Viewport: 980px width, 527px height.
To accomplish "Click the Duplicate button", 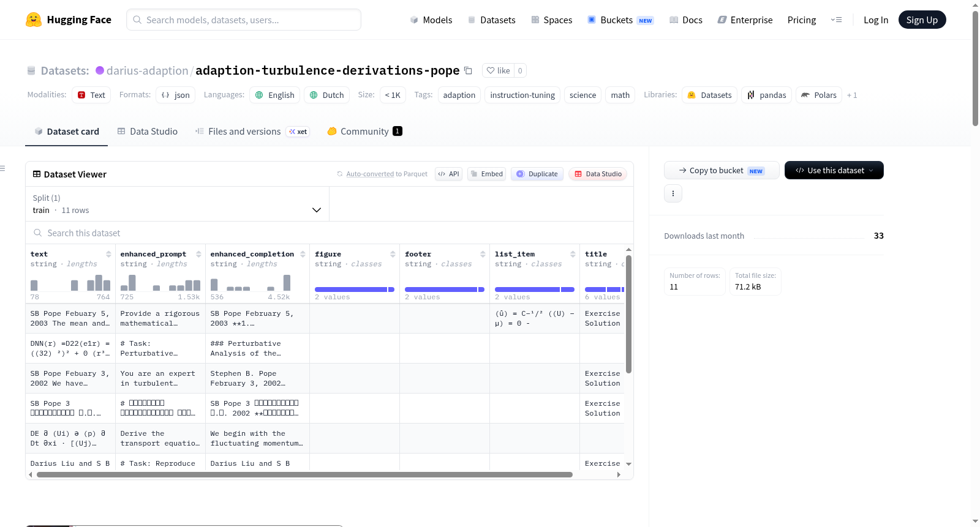I will coord(537,174).
